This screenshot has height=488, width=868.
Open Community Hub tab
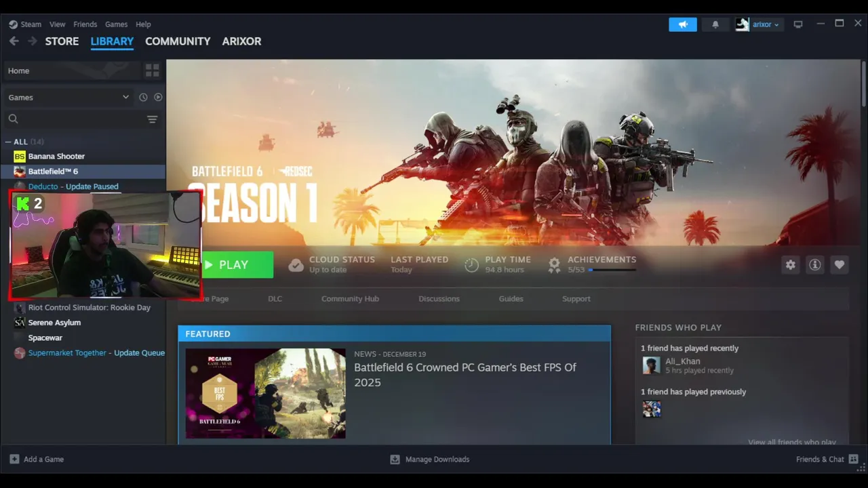click(350, 299)
